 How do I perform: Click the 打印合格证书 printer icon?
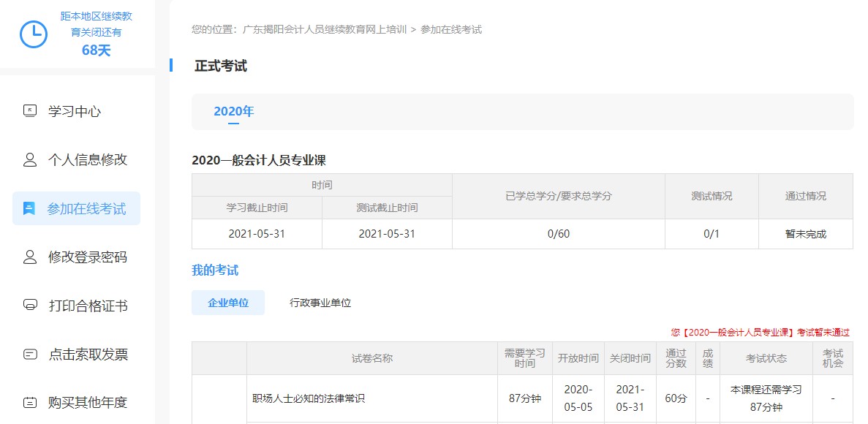[x=29, y=306]
